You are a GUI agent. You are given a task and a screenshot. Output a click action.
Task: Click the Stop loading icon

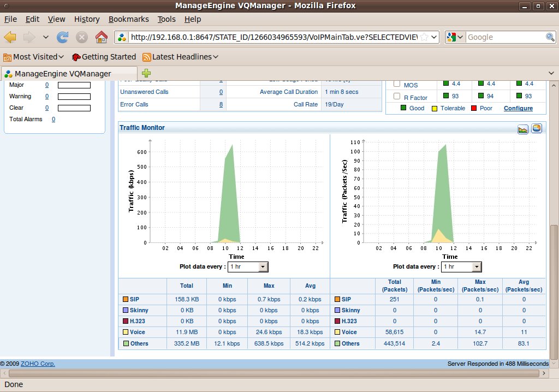click(82, 37)
